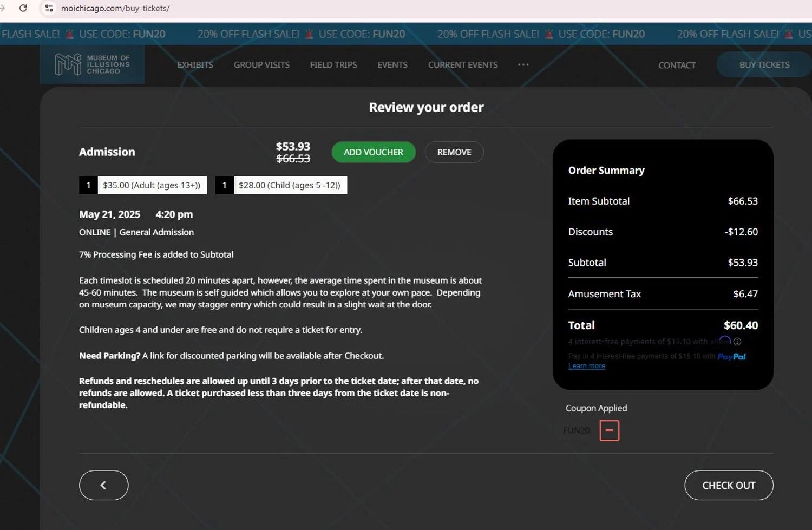Viewport: 812px width, 530px height.
Task: Click the PayPal logo in payment text
Action: (731, 356)
